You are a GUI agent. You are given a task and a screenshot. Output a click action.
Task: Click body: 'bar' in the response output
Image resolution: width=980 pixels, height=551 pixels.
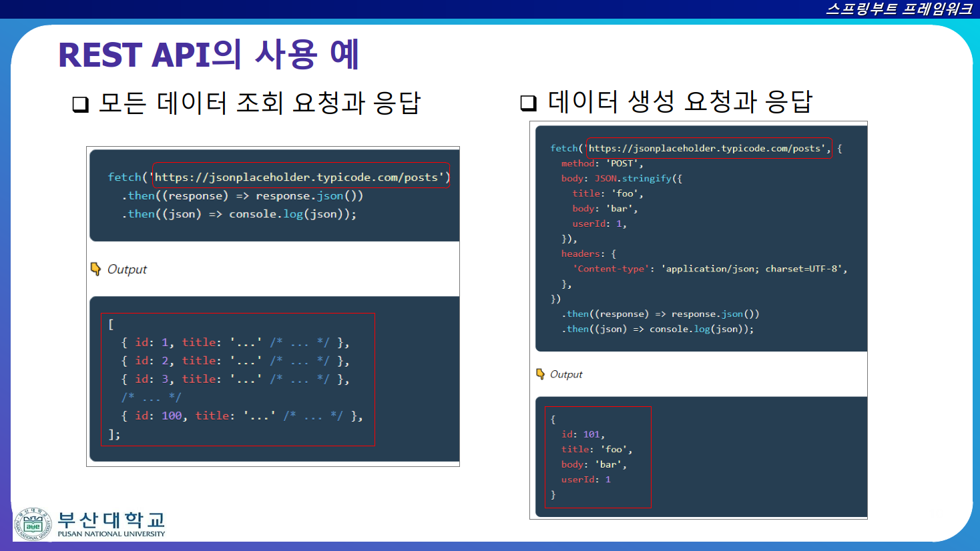point(594,464)
